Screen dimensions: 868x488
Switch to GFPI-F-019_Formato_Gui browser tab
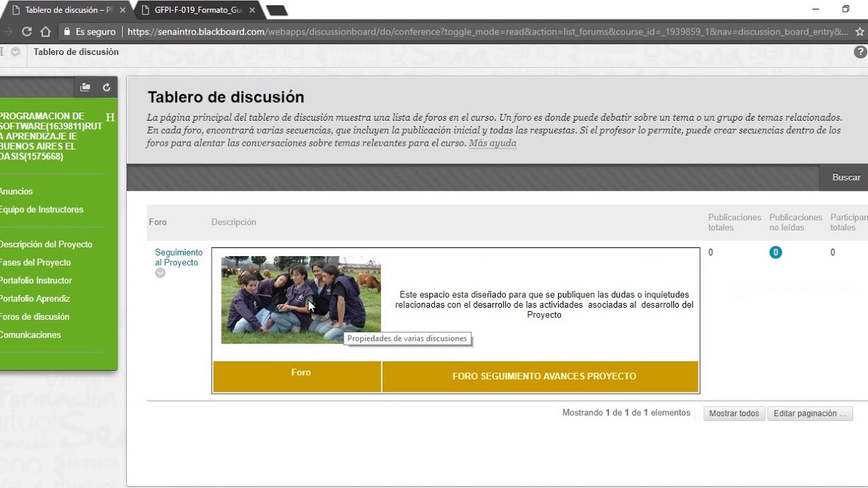[197, 10]
